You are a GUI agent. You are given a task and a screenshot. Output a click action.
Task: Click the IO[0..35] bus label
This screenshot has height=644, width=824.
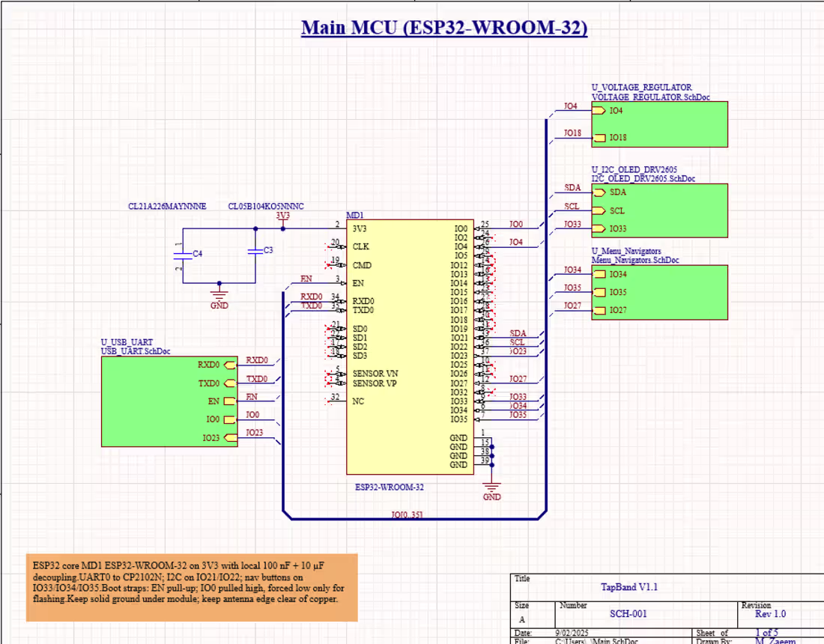(x=407, y=514)
